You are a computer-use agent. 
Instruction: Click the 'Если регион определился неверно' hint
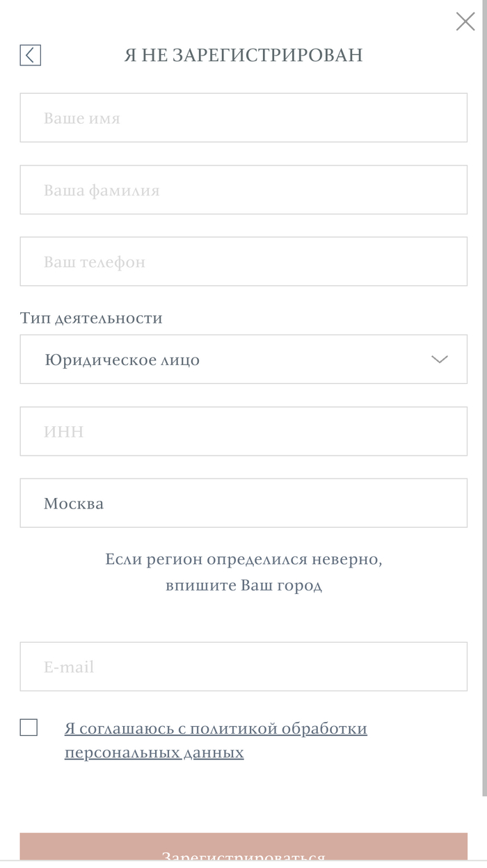(243, 559)
